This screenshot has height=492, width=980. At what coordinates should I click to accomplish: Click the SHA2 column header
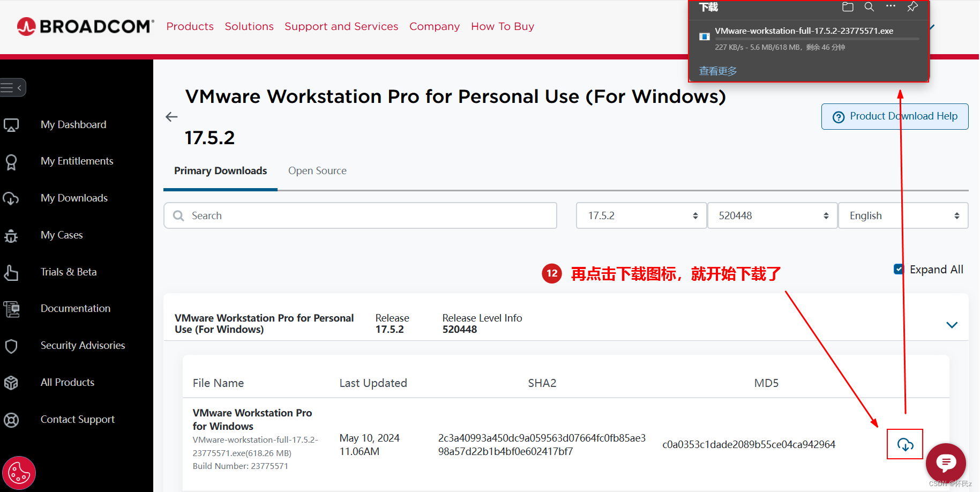[x=542, y=383]
